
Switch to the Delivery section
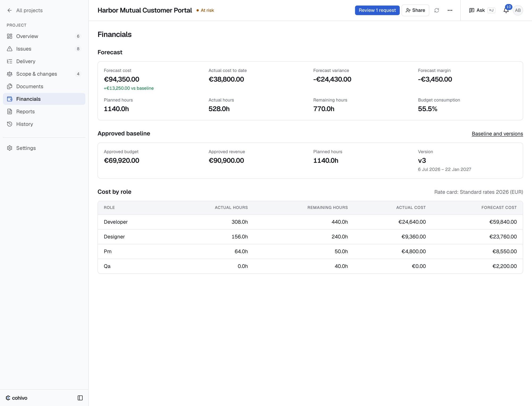pyautogui.click(x=44, y=61)
